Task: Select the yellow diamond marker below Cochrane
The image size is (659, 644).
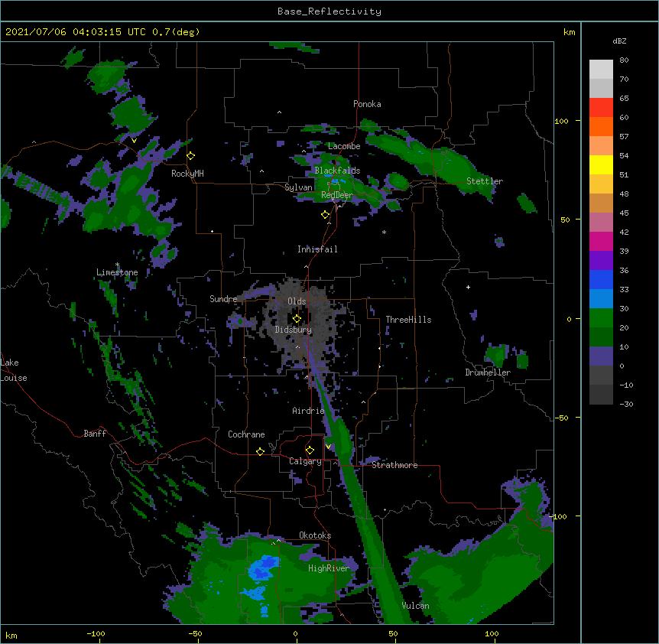Action: tap(260, 451)
